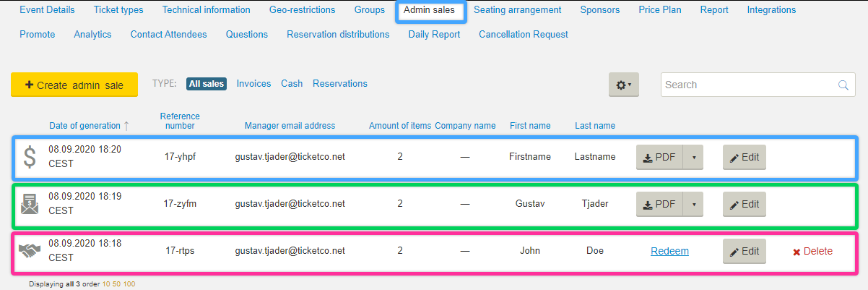The width and height of the screenshot is (868, 290).
Task: Click the handshake reservation icon for 17-rtps
Action: [x=30, y=251]
